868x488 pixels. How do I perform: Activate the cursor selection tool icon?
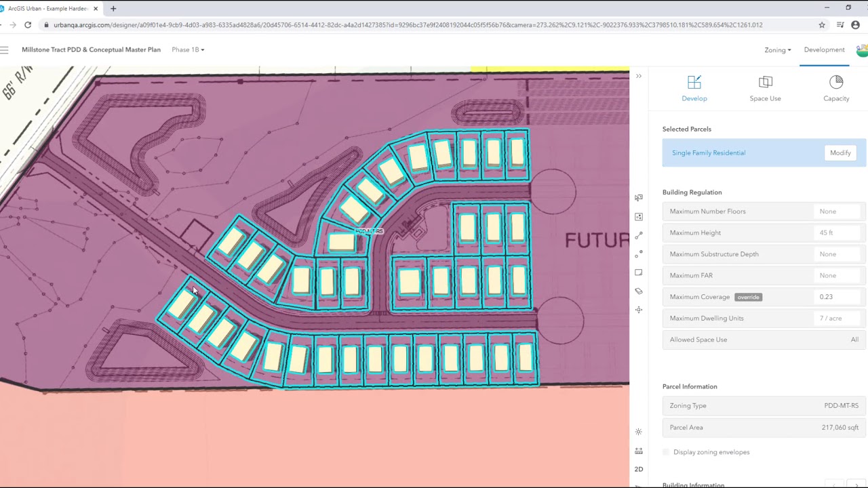tap(638, 198)
